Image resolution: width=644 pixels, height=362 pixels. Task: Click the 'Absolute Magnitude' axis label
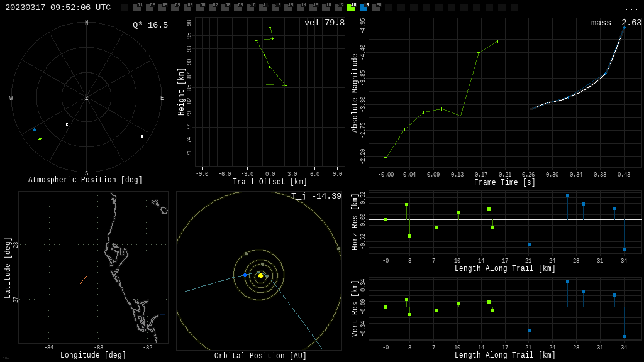pos(355,93)
